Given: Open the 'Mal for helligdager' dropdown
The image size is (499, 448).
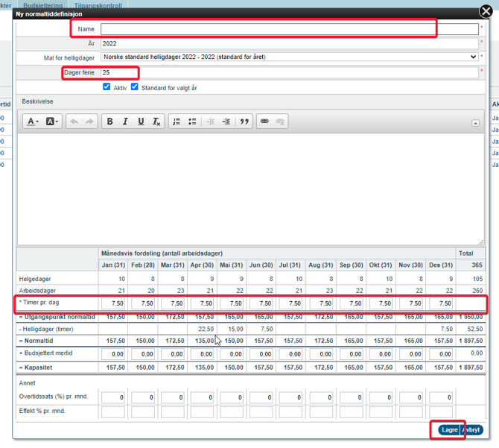Looking at the screenshot, I should tap(289, 57).
